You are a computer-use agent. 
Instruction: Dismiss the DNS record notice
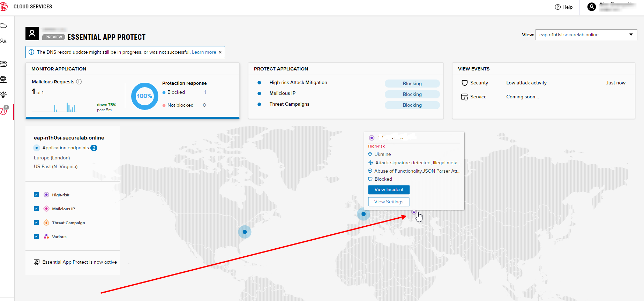point(220,52)
